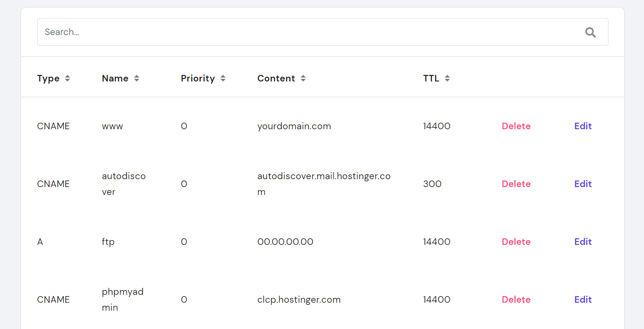Sort records by Type column arrows
The width and height of the screenshot is (644, 329).
pos(67,78)
